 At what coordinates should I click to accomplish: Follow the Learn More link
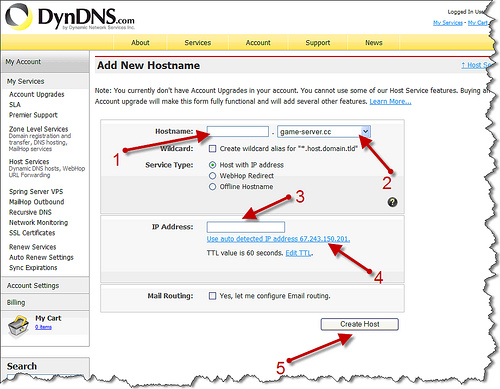[x=390, y=101]
